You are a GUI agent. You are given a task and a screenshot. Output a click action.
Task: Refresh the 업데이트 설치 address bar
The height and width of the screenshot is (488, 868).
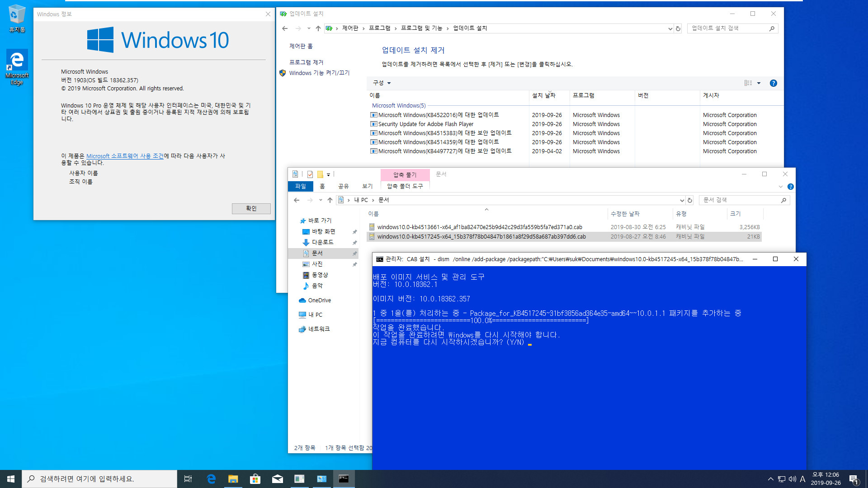[678, 28]
